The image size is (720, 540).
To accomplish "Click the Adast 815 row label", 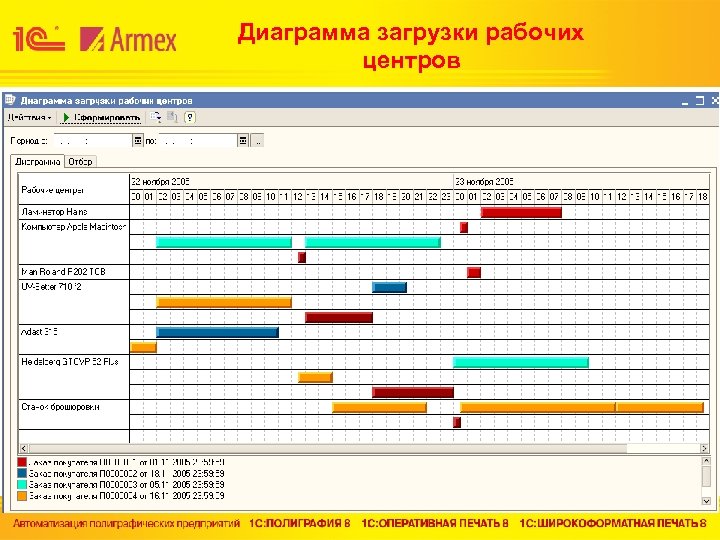I will [39, 332].
